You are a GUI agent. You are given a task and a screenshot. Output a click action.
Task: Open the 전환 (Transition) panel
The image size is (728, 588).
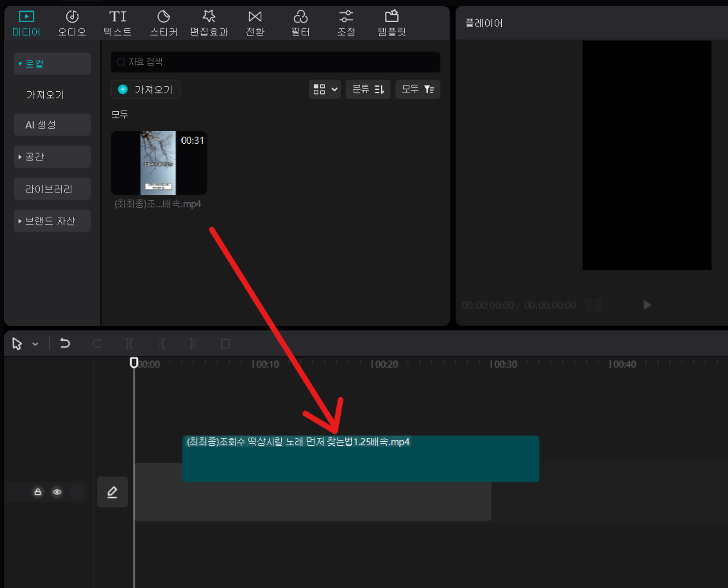(x=255, y=23)
